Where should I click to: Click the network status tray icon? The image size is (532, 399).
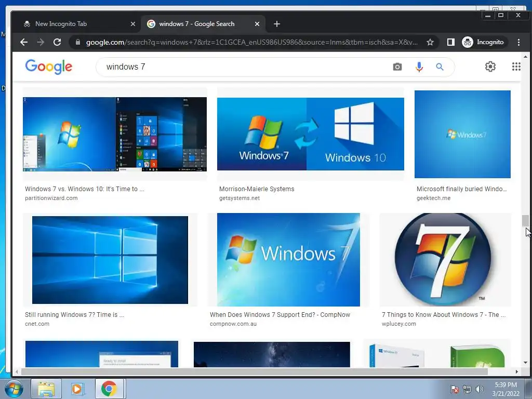467,390
